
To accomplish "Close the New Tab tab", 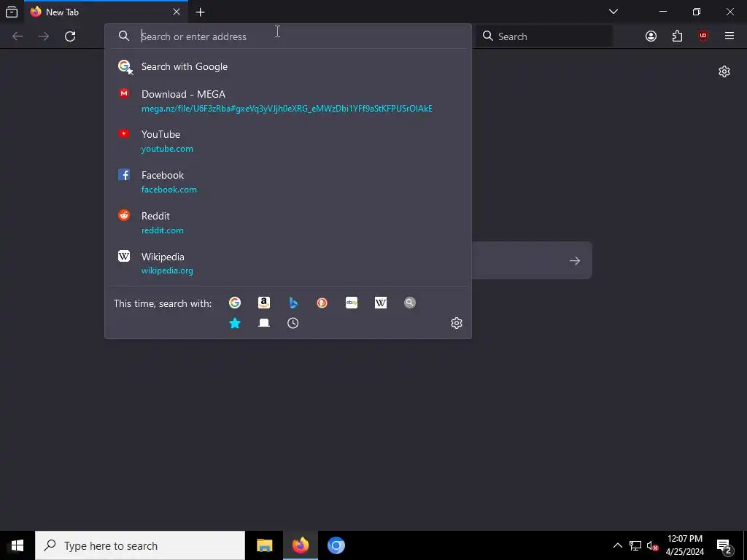I will pos(177,12).
